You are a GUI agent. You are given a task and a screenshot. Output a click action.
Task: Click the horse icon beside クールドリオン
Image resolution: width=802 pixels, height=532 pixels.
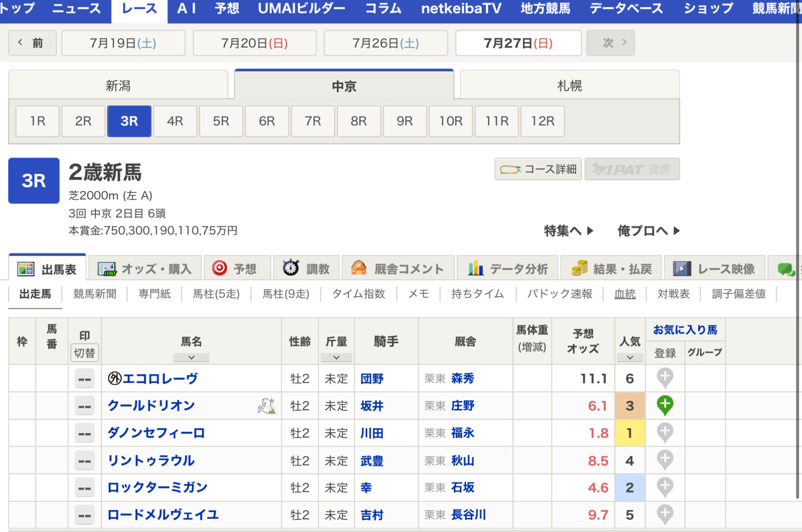click(267, 406)
